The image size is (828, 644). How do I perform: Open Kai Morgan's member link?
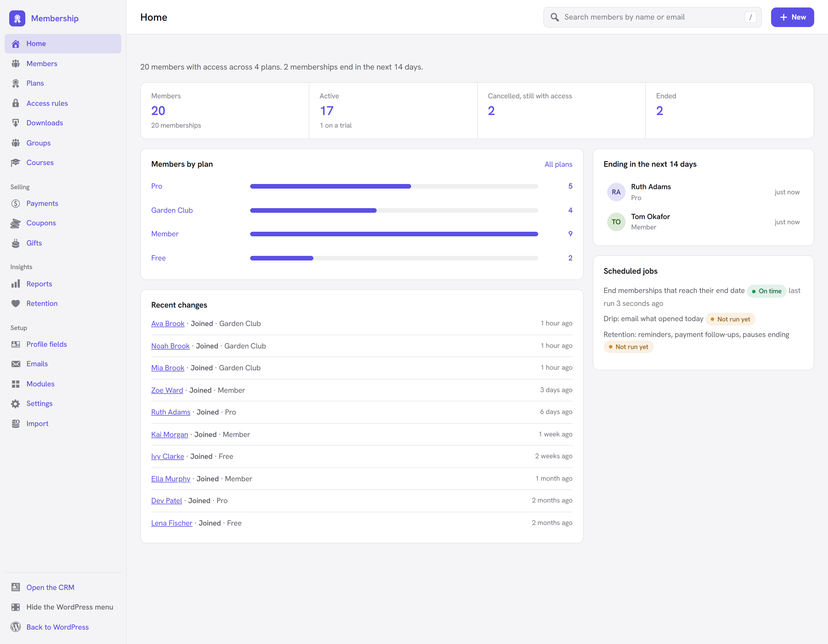(169, 434)
